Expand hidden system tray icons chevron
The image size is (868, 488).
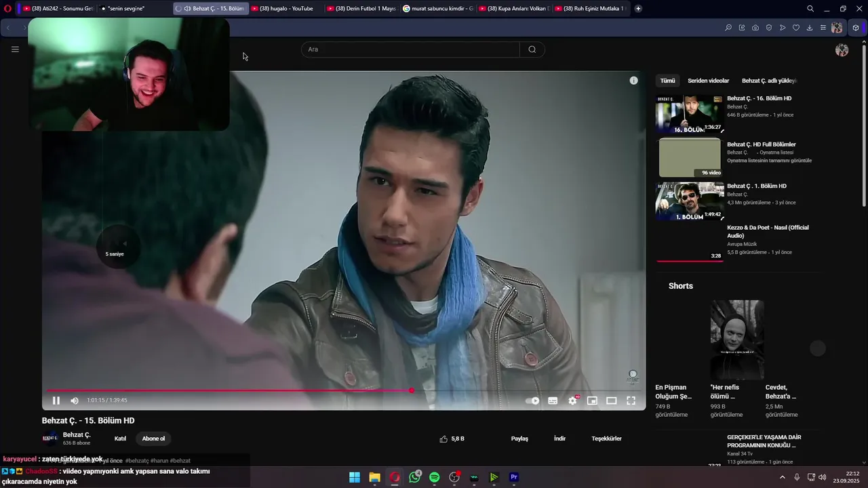click(x=782, y=477)
